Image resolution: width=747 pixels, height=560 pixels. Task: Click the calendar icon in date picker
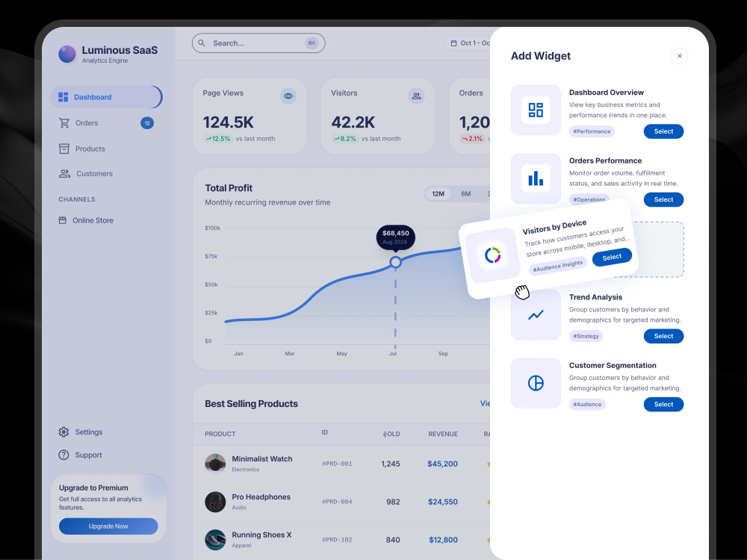coord(453,43)
